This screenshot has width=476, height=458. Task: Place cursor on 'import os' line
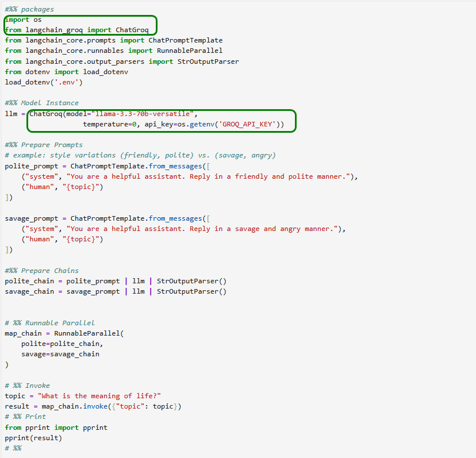pos(23,20)
